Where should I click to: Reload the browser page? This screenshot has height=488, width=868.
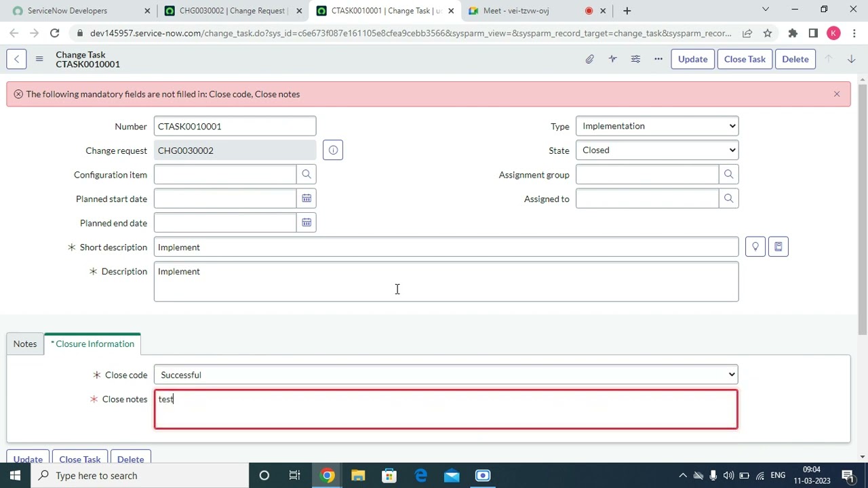[54, 33]
